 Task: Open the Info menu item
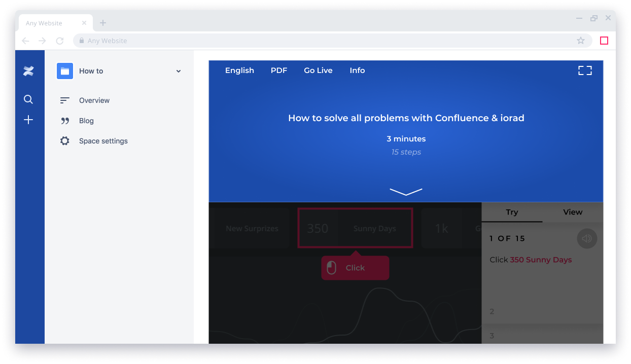click(357, 70)
